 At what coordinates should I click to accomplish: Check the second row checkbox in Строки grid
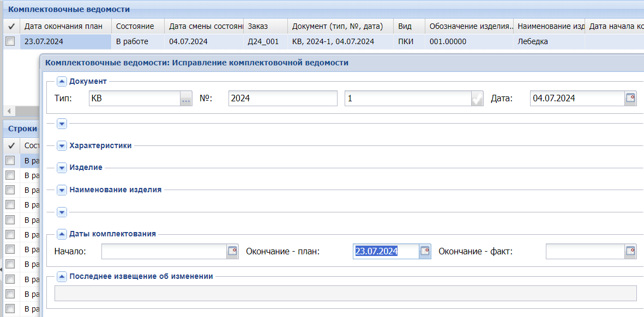(10, 175)
